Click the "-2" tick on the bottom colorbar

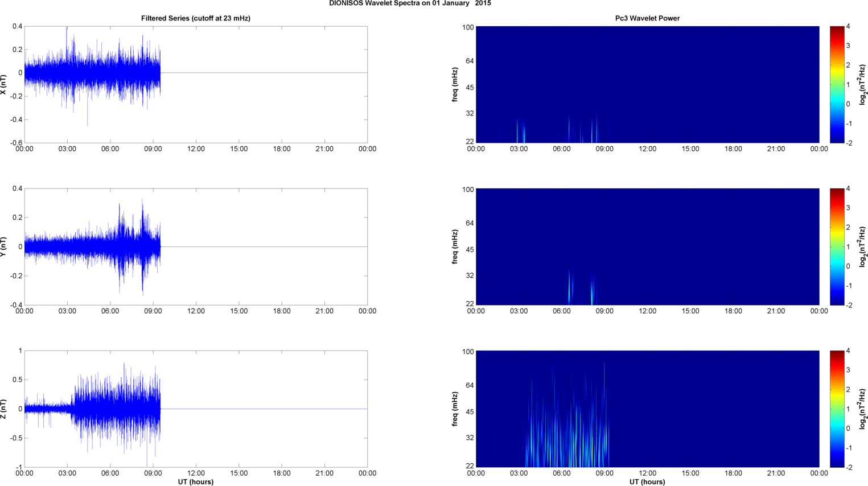pyautogui.click(x=848, y=467)
